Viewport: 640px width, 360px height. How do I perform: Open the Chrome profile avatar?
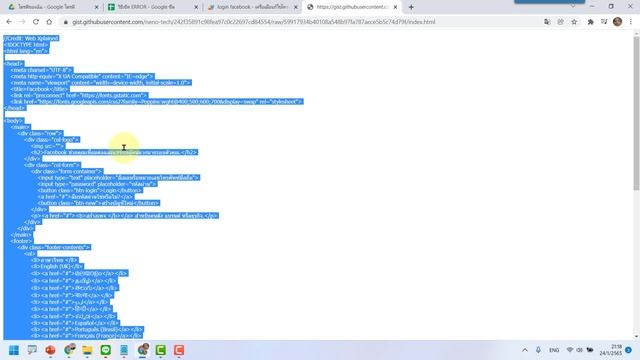tap(618, 22)
